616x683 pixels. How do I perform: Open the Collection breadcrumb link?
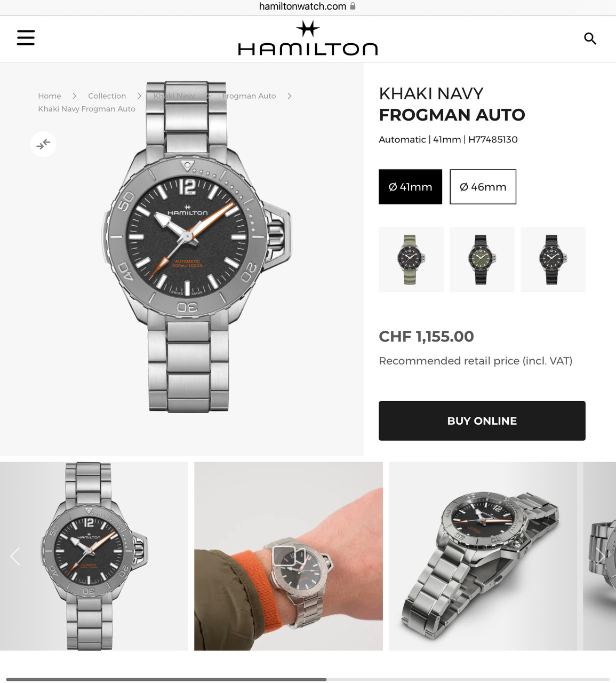107,96
